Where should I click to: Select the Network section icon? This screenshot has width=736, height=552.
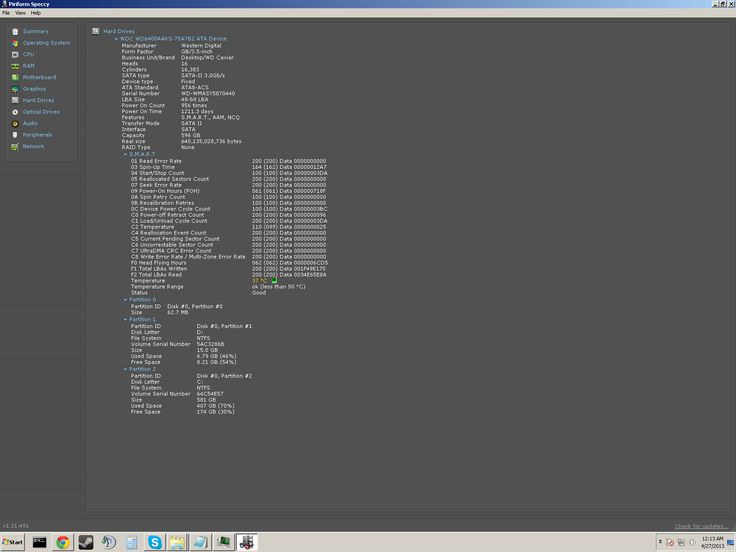pos(15,146)
